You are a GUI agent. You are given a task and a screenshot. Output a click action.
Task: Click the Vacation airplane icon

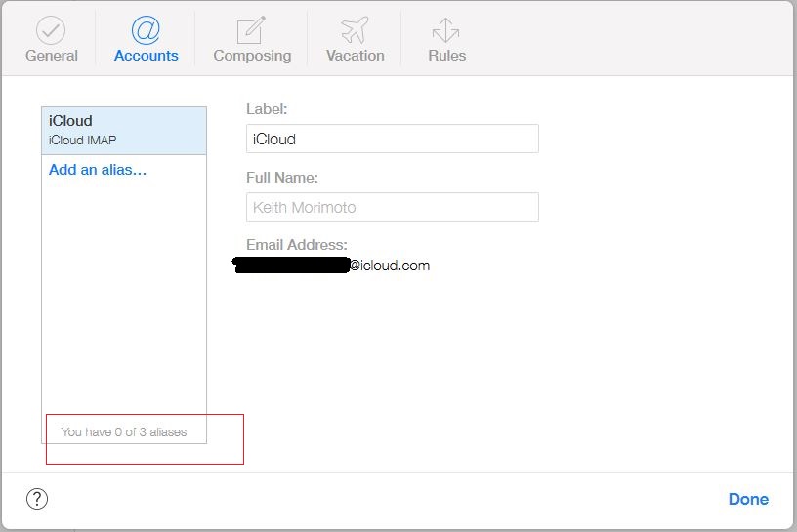[x=355, y=30]
